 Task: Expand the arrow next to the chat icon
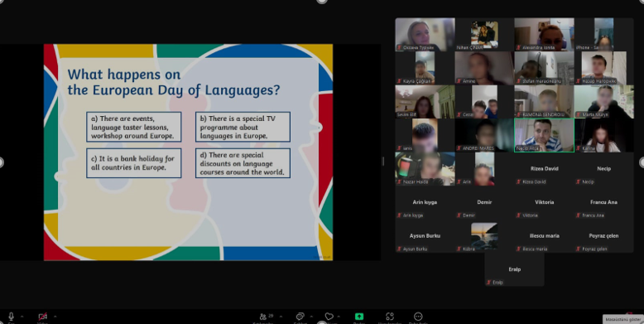tap(311, 317)
